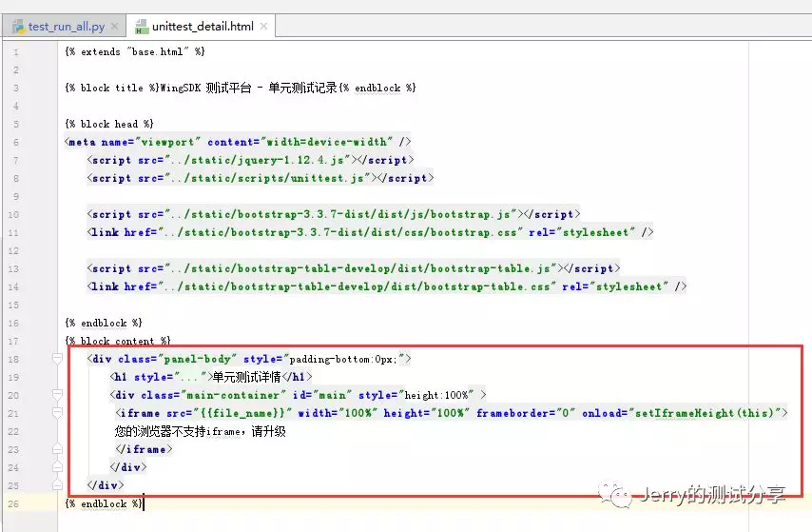Click the meta viewport tag line
The width and height of the screenshot is (812, 532).
[x=238, y=142]
